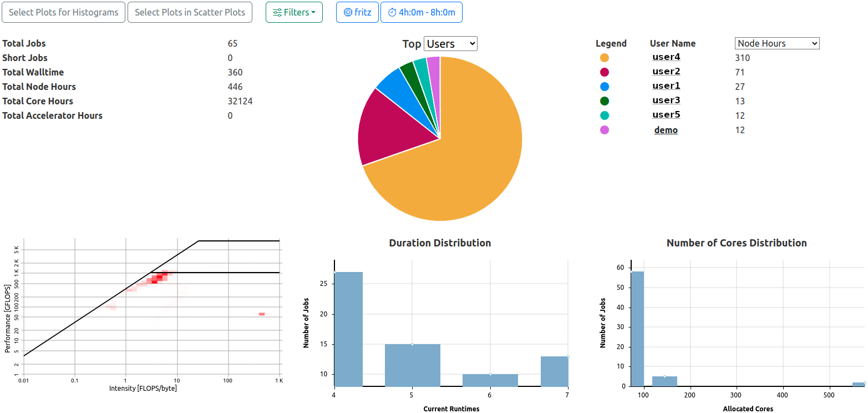This screenshot has width=868, height=413.
Task: Click the Select Plots for Histograms button
Action: [63, 12]
